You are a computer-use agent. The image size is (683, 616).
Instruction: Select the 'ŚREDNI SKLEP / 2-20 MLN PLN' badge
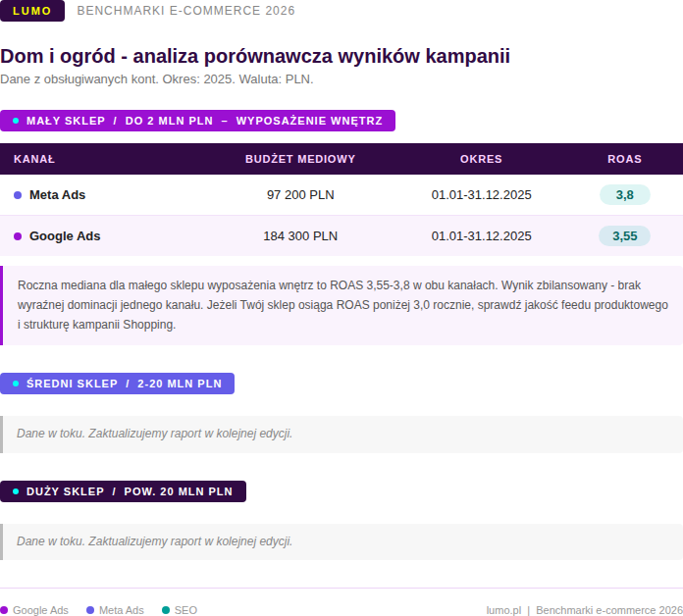coord(117,384)
